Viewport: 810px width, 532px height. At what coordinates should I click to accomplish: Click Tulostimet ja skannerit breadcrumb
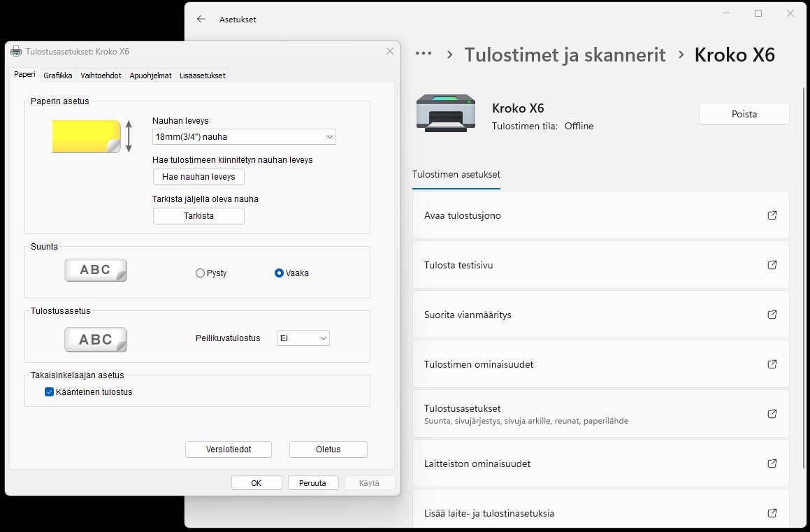click(x=565, y=55)
